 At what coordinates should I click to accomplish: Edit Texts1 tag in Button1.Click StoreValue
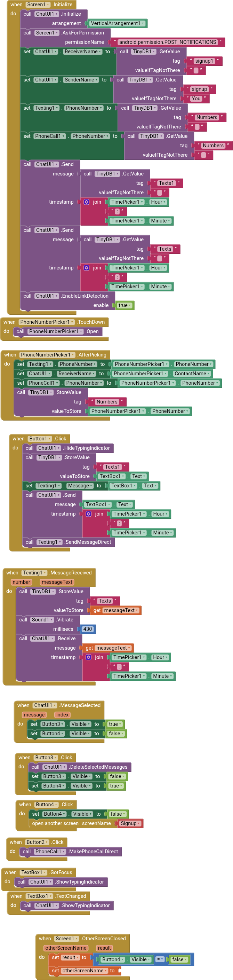click(112, 467)
